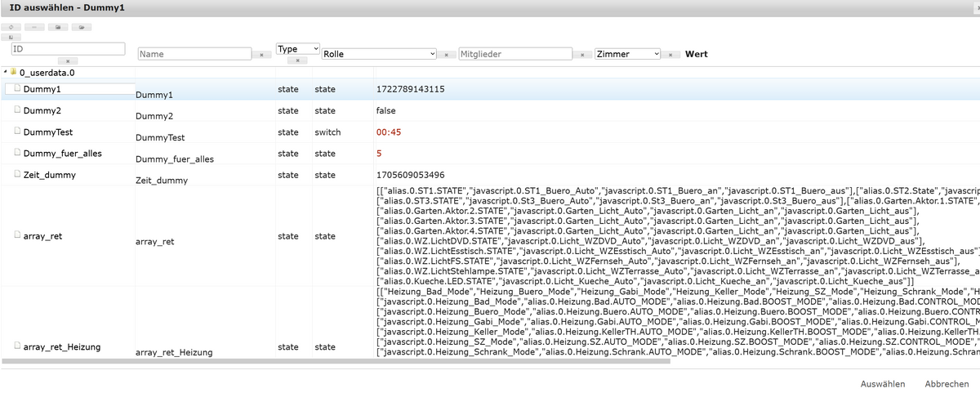The image size is (980, 393).
Task: Click the collapse all folders toolbar button
Action: pos(58,27)
